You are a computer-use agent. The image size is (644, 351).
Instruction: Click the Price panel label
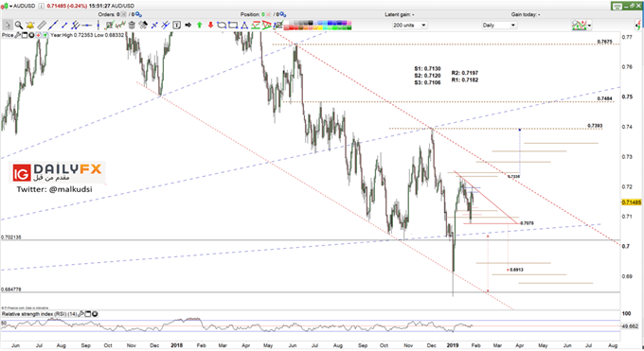8,35
